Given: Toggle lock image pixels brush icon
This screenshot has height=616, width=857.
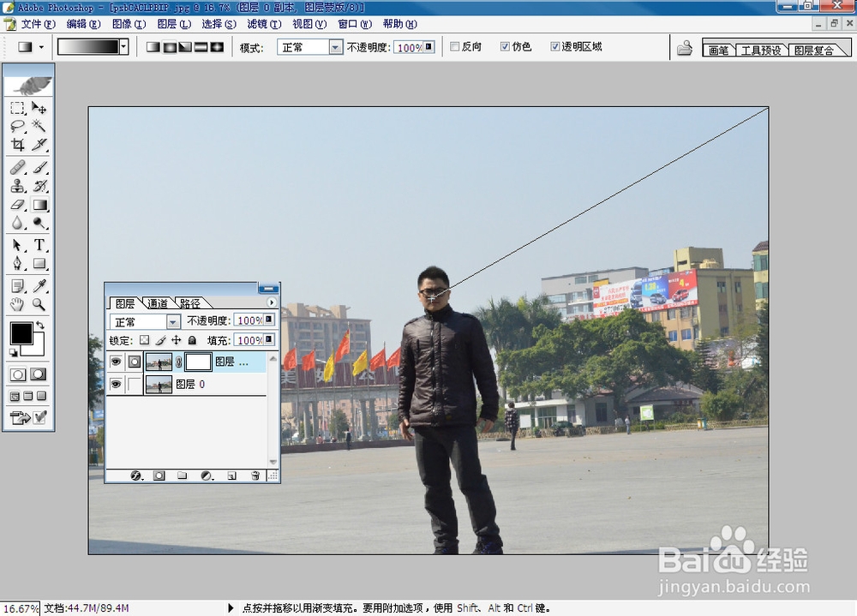Looking at the screenshot, I should coord(160,340).
